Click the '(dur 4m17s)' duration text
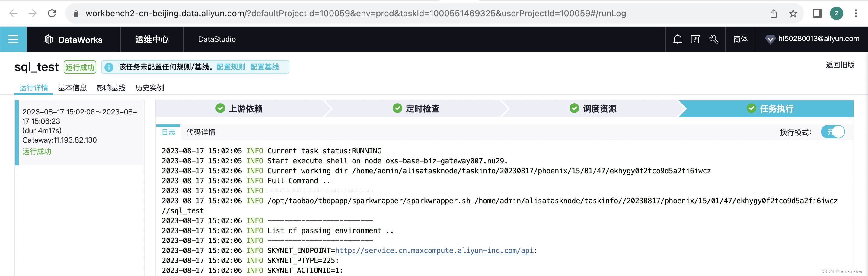Screen dimensions: 868x276 [x=42, y=130]
